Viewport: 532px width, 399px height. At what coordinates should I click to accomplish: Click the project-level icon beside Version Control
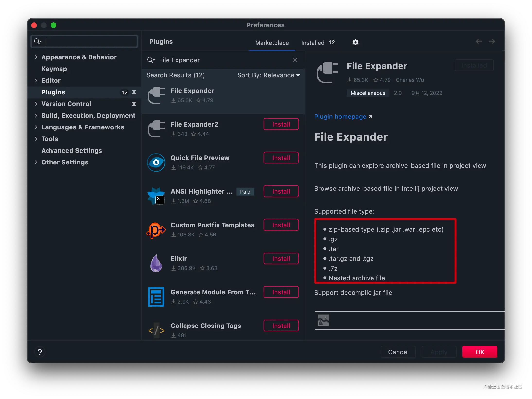click(x=134, y=104)
